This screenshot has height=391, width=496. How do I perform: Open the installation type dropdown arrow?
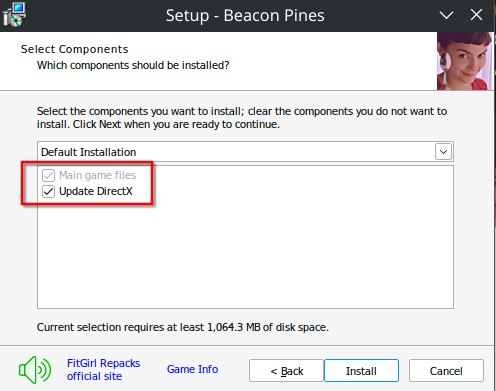443,152
